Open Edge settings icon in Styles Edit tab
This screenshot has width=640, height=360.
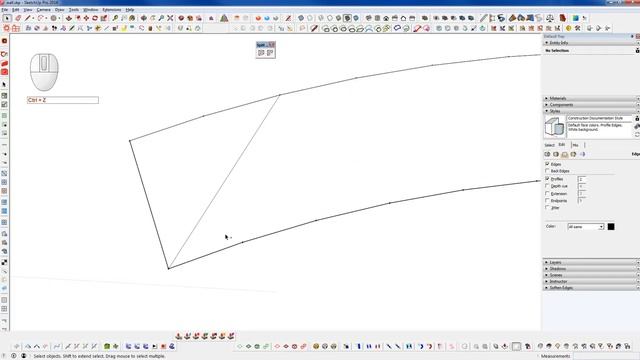[547, 154]
